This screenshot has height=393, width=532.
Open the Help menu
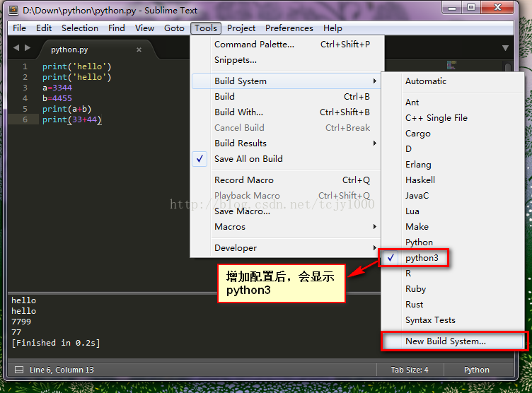[x=332, y=28]
